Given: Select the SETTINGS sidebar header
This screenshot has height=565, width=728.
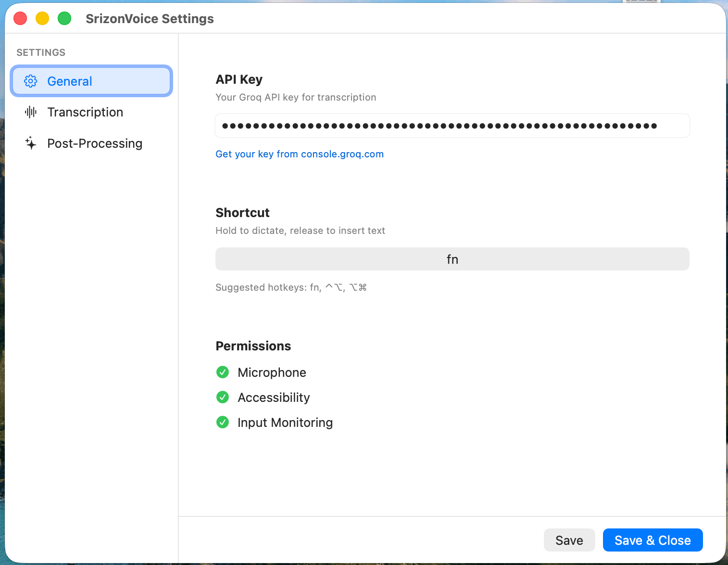Looking at the screenshot, I should 41,52.
